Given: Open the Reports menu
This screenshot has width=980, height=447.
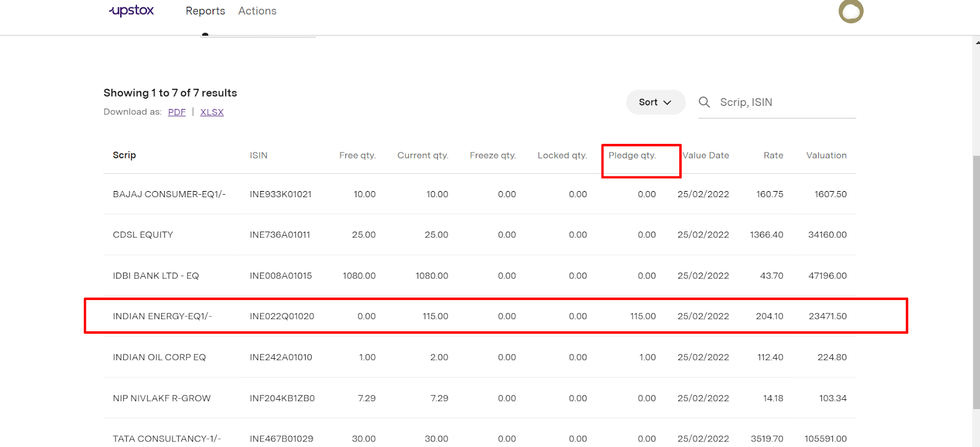Looking at the screenshot, I should coord(205,11).
